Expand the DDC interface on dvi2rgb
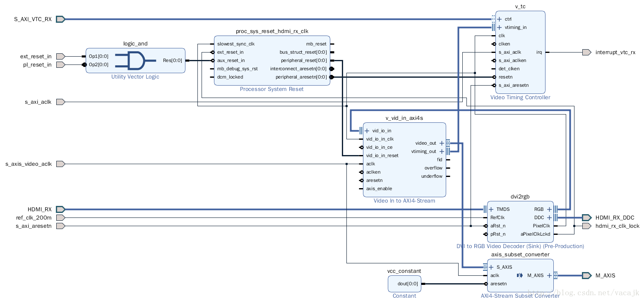Viewport: 644px width, 301px height. [549, 217]
